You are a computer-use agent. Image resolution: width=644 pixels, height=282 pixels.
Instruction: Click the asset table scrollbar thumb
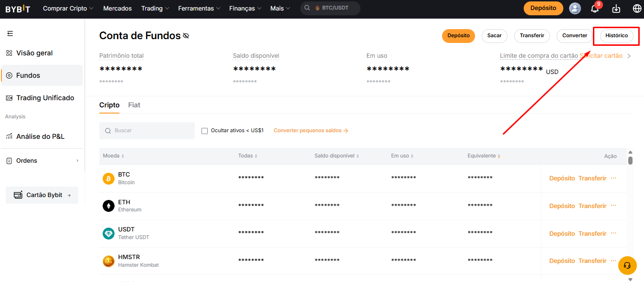pyautogui.click(x=630, y=160)
